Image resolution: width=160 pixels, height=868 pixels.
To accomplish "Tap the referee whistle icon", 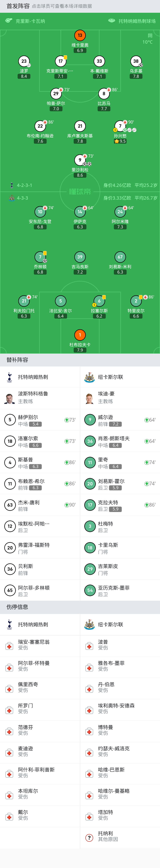I will (x=9, y=21).
